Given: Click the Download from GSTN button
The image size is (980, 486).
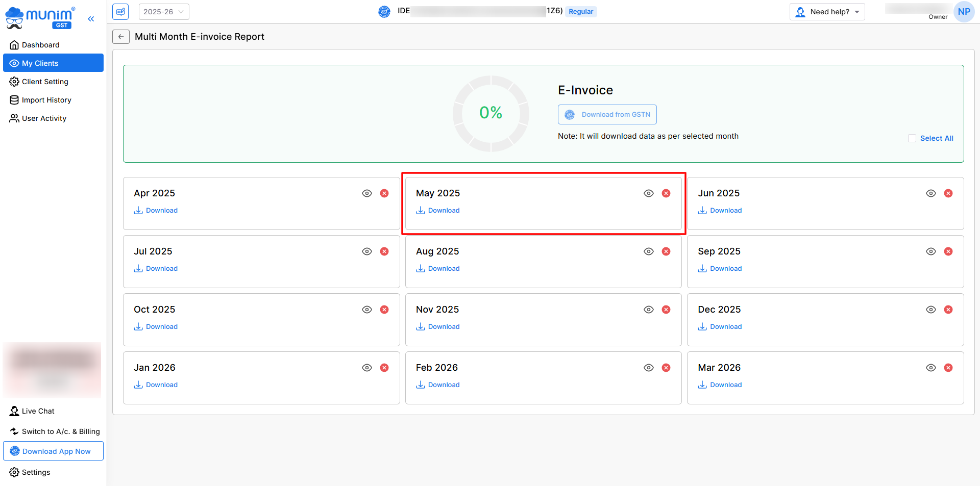Looking at the screenshot, I should pos(607,115).
